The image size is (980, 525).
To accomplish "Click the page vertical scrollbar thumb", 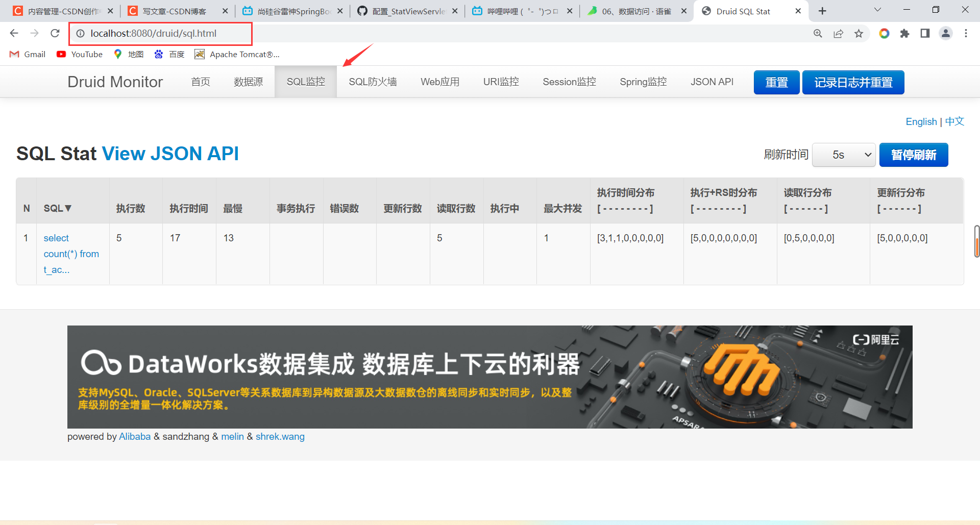I will 976,241.
